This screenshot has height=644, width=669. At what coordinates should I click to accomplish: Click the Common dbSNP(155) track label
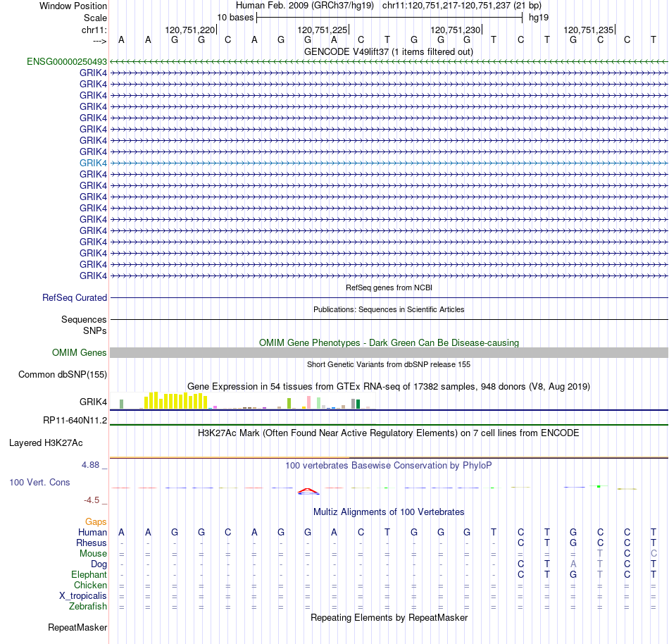point(63,374)
